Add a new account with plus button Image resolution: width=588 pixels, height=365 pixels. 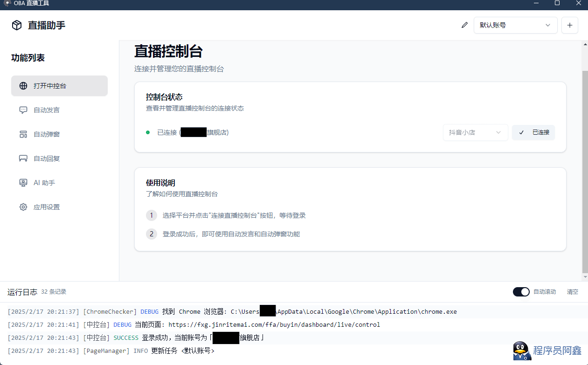click(x=569, y=25)
